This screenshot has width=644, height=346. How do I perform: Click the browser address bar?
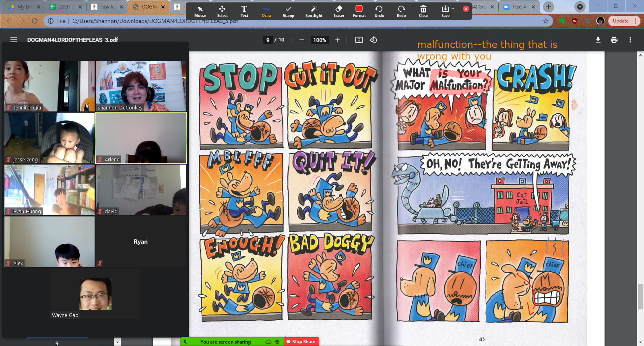point(298,21)
